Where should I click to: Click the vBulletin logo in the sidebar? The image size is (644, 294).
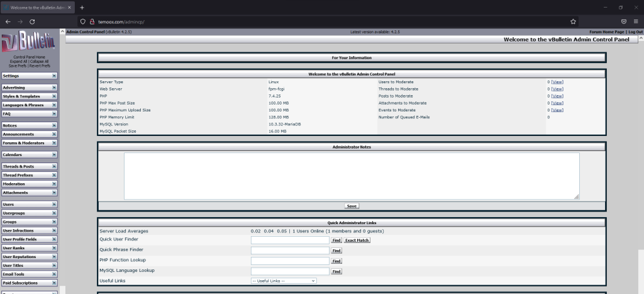pyautogui.click(x=29, y=42)
